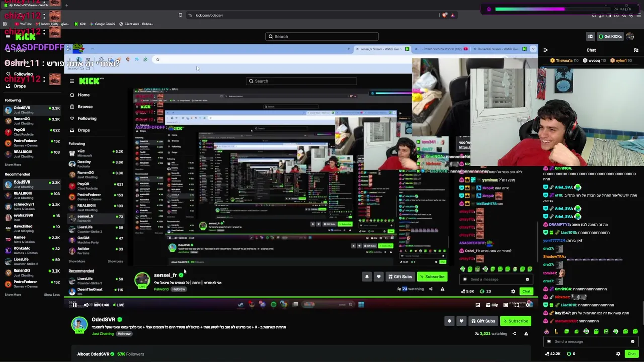Open the player settings gear beside fullscreen
Image resolution: width=644 pixels, height=362 pixels.
click(x=528, y=305)
